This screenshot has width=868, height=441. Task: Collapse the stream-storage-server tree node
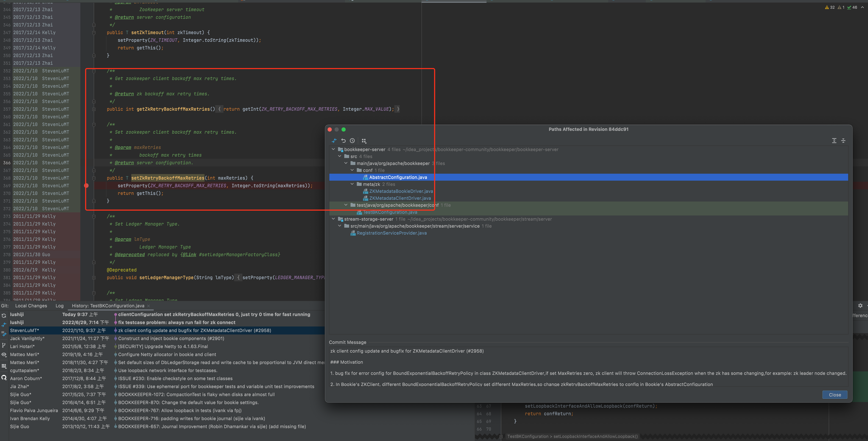pos(333,219)
